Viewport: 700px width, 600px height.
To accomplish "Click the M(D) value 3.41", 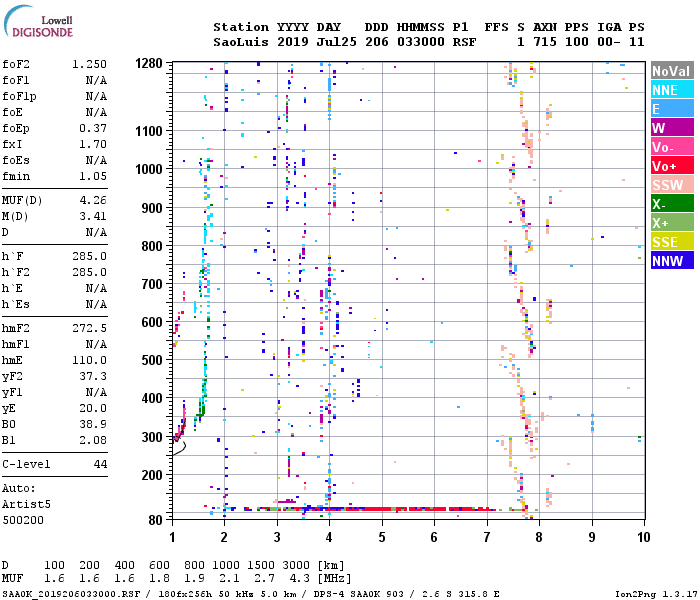I will pos(93,216).
